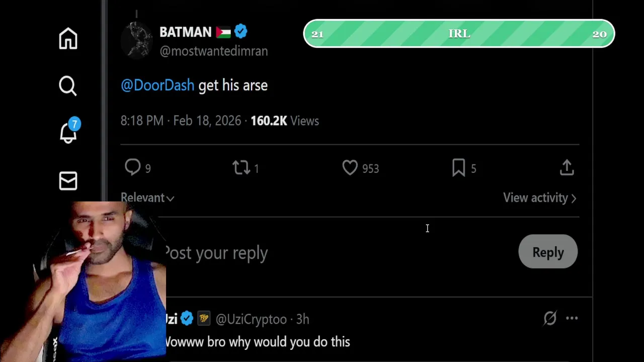Open the Search magnifier icon
This screenshot has width=644, height=362.
pos(68,86)
